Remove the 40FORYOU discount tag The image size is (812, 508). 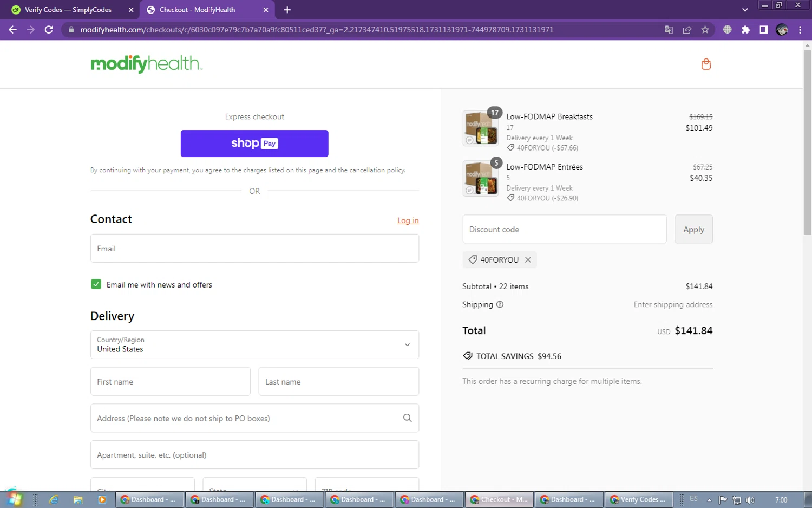[x=528, y=260]
